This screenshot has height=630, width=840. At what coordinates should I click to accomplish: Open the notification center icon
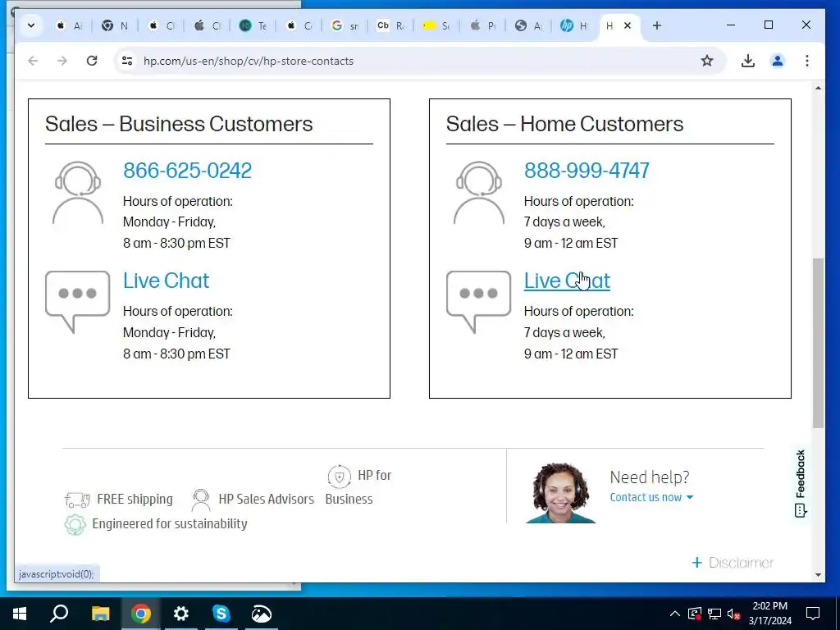[x=813, y=614]
